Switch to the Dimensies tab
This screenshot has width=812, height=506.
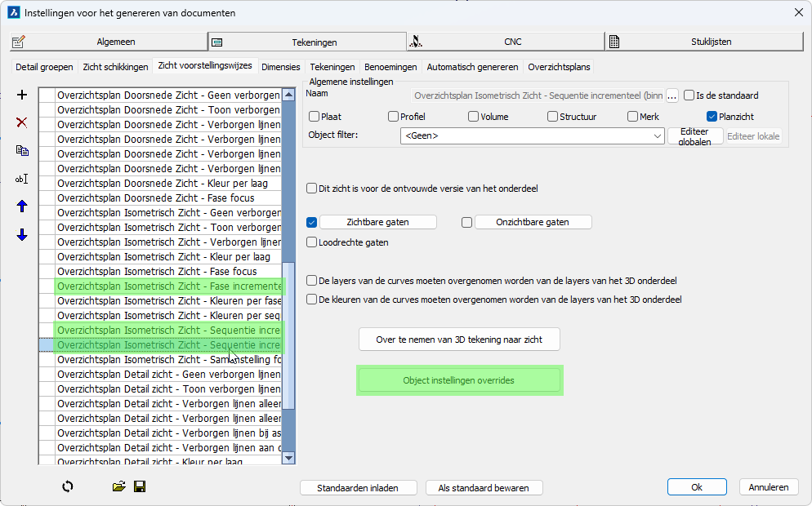(281, 67)
